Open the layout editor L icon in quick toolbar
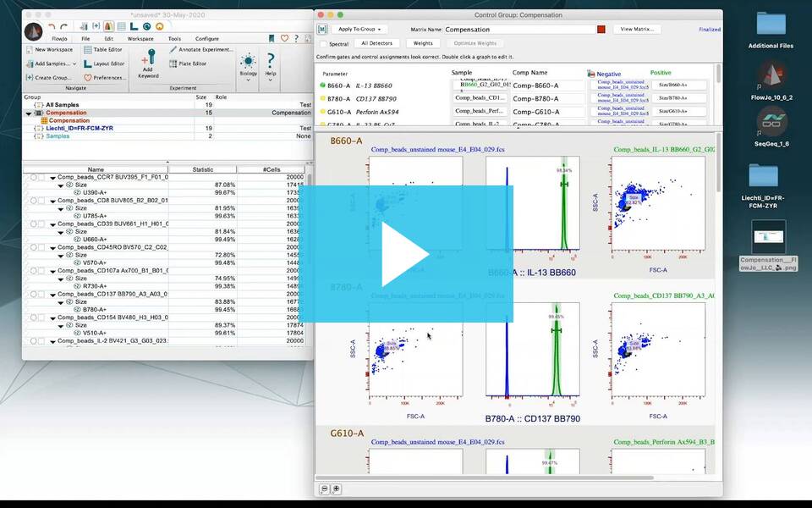Screen dimensions: 812x508 [x=134, y=26]
